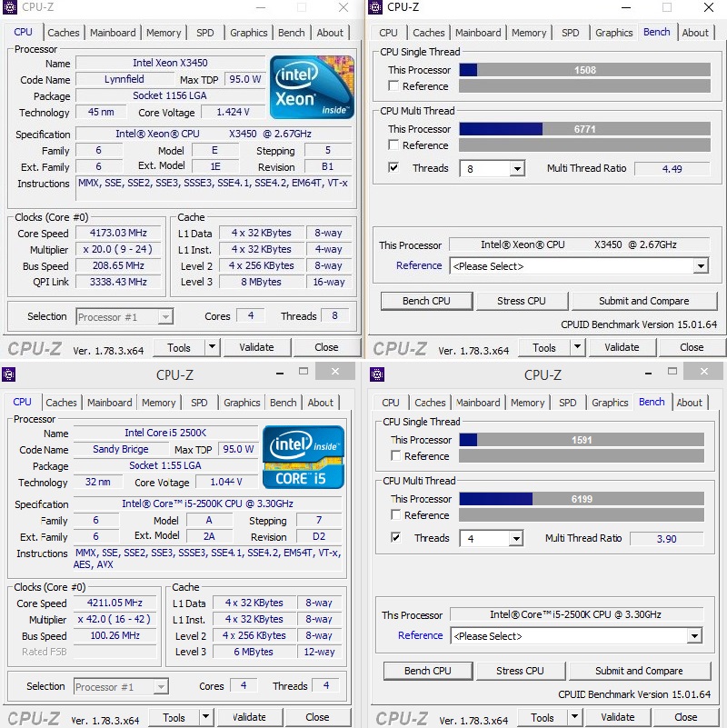Click Multi Thread score bar showing 6771
The height and width of the screenshot is (728, 727).
(585, 129)
